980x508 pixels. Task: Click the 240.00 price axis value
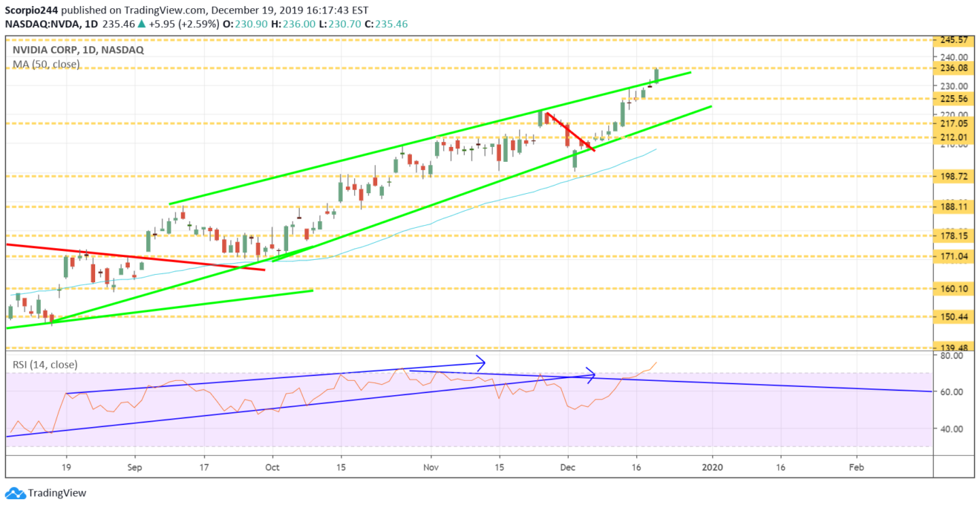954,56
